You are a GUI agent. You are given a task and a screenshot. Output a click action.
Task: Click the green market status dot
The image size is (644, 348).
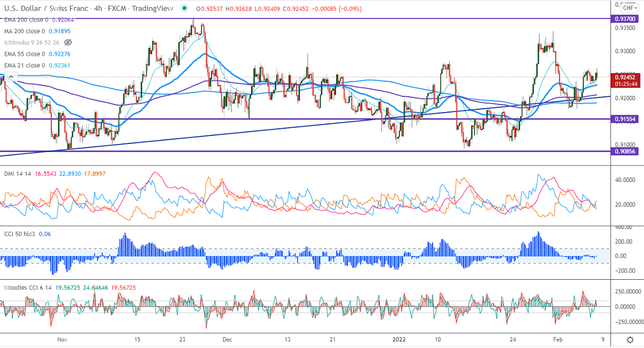click(x=185, y=8)
